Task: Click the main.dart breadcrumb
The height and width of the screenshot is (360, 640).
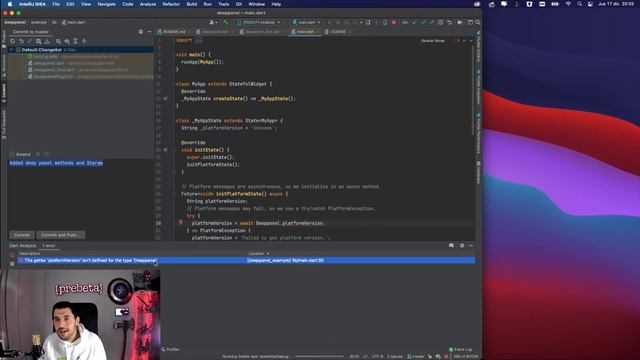Action: (73, 22)
